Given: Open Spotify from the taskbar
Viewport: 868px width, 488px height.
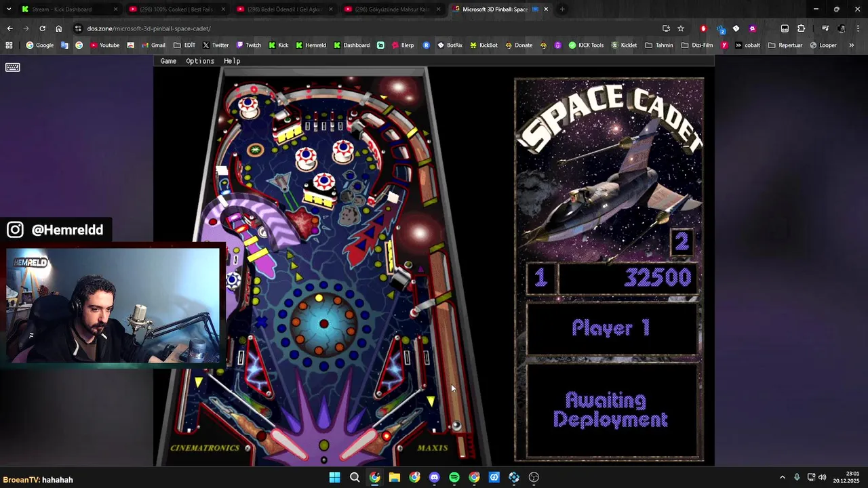Looking at the screenshot, I should tap(454, 477).
